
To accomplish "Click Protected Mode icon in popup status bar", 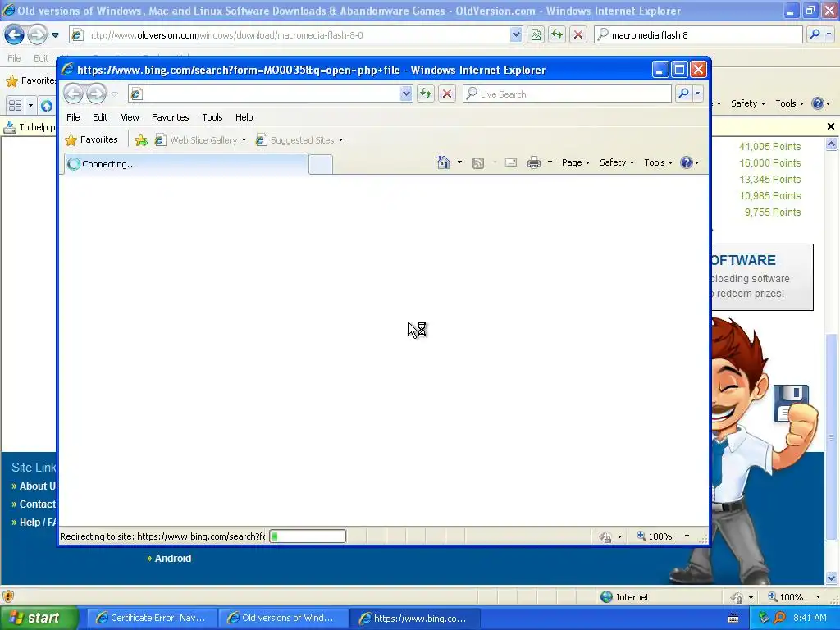I will [605, 536].
